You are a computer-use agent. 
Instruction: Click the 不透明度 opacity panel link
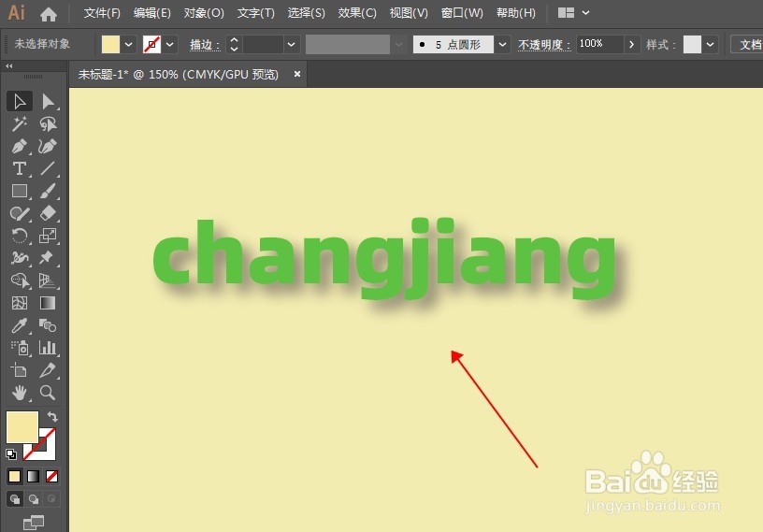pos(543,45)
